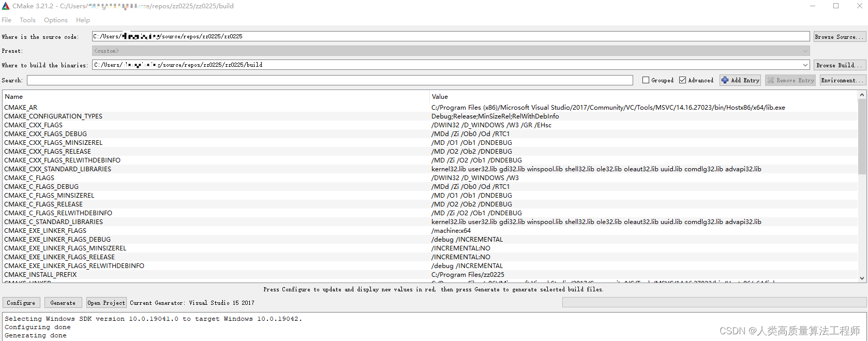The height and width of the screenshot is (341, 868).
Task: Click the progress bar beside the generator label
Action: click(x=714, y=303)
